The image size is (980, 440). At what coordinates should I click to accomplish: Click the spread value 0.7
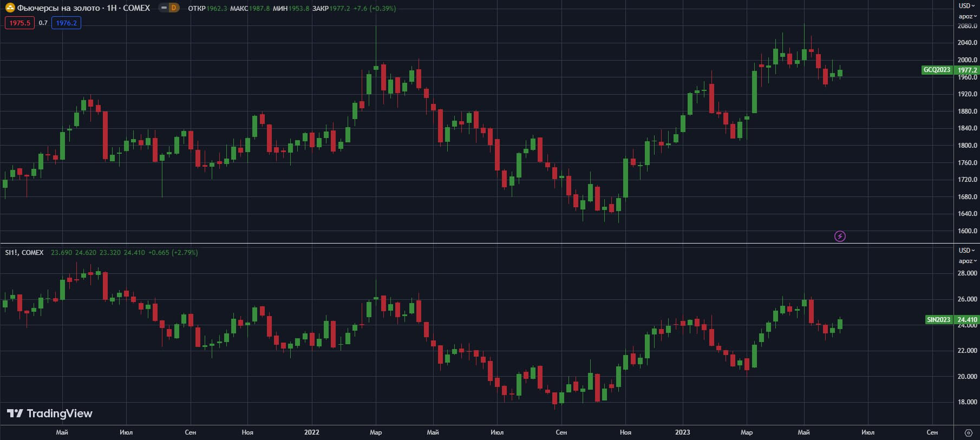tap(43, 23)
